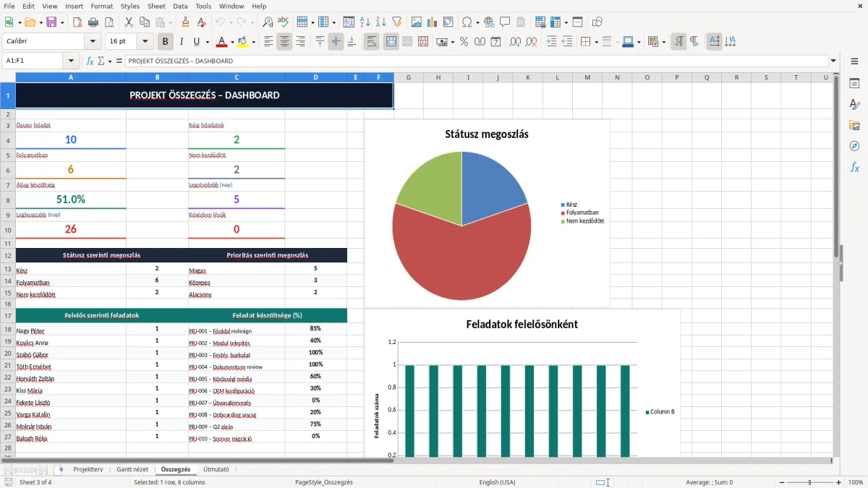Switch to the Gantt nézet sheet tab
868x488 pixels.
point(132,469)
